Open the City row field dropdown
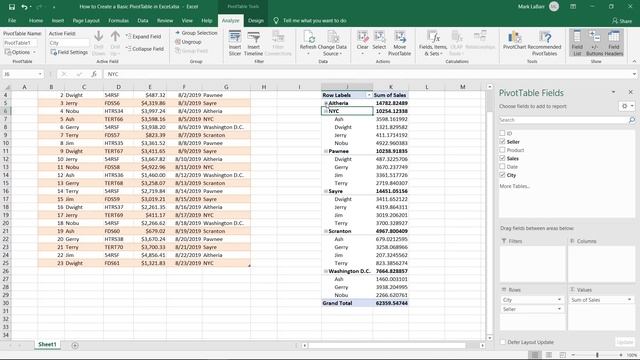This screenshot has width=640, height=360. (559, 300)
